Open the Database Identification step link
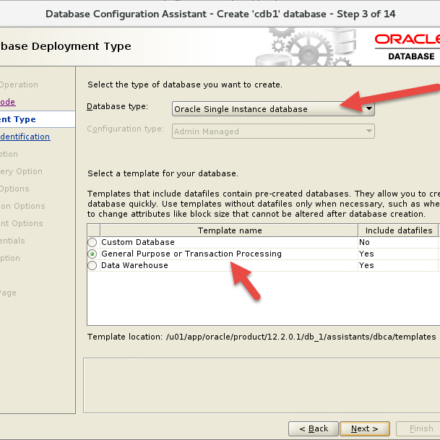 click(x=25, y=137)
